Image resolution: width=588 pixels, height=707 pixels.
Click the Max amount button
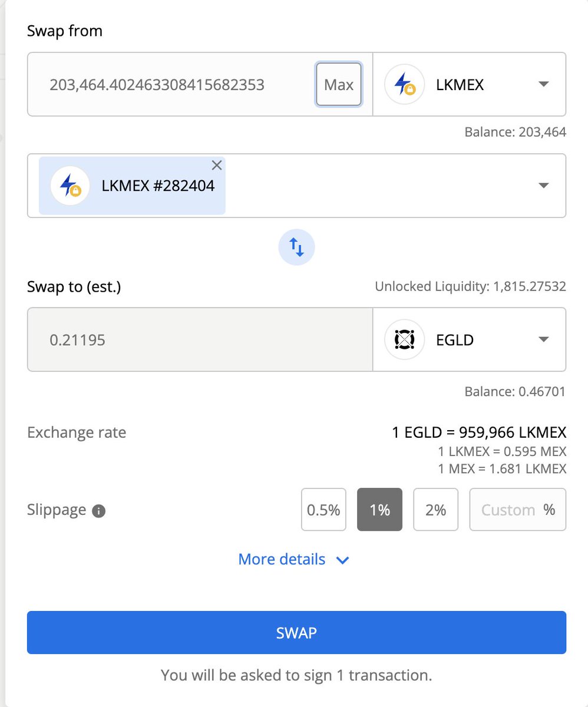[x=339, y=84]
